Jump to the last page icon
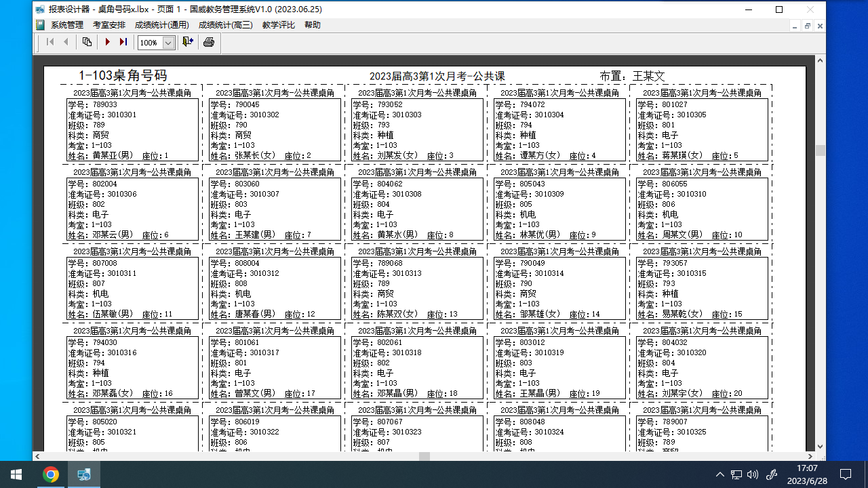 pyautogui.click(x=123, y=41)
